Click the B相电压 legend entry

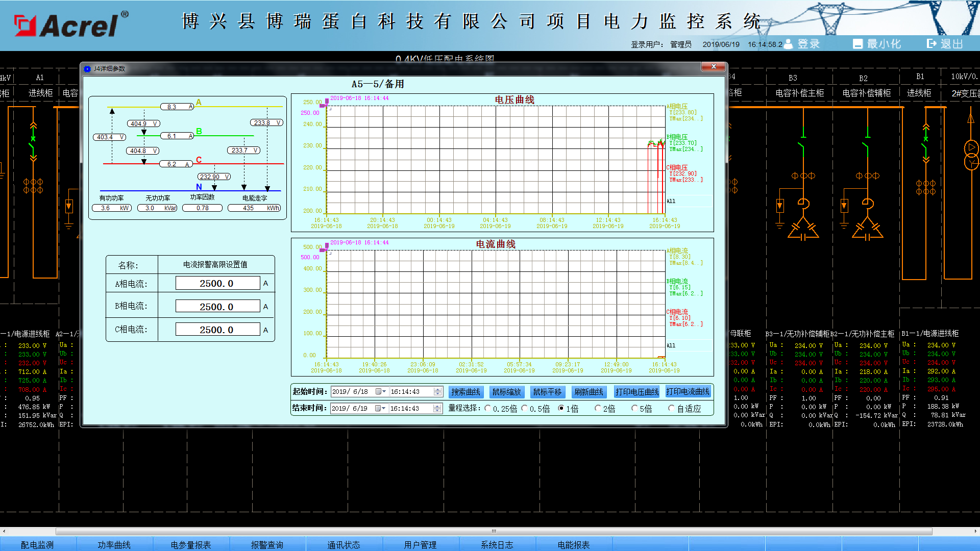pos(684,143)
